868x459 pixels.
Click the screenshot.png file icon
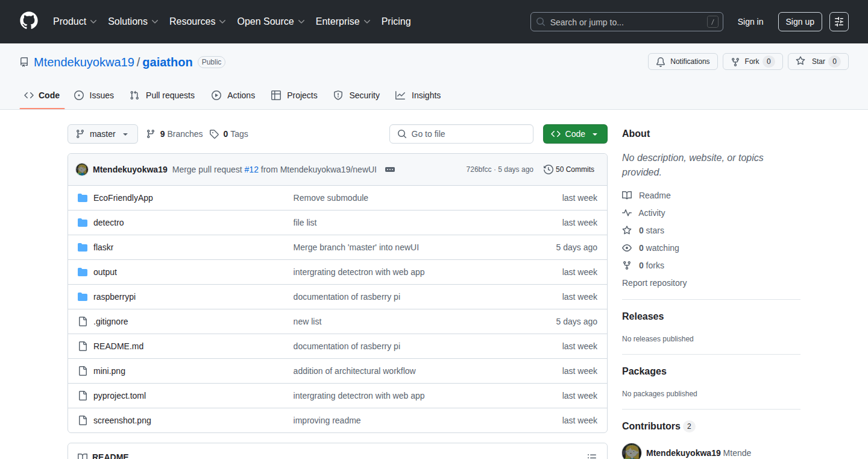[83, 420]
